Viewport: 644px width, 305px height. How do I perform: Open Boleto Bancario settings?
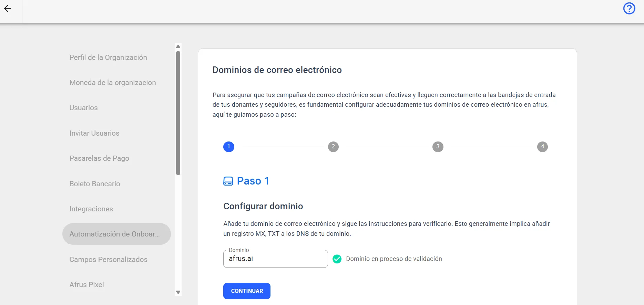pyautogui.click(x=95, y=184)
